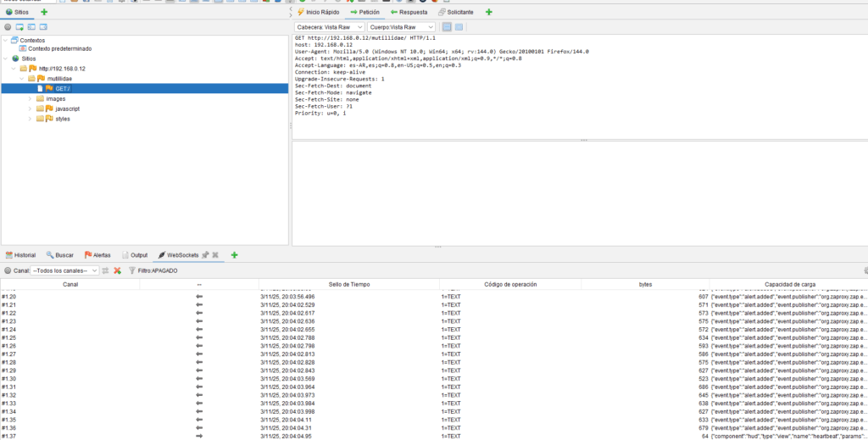Click the WebSockets filter funnel icon

tap(132, 270)
